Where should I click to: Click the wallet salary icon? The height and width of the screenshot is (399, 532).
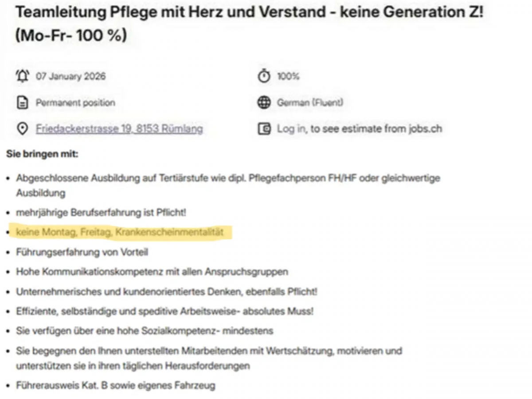coord(264,129)
